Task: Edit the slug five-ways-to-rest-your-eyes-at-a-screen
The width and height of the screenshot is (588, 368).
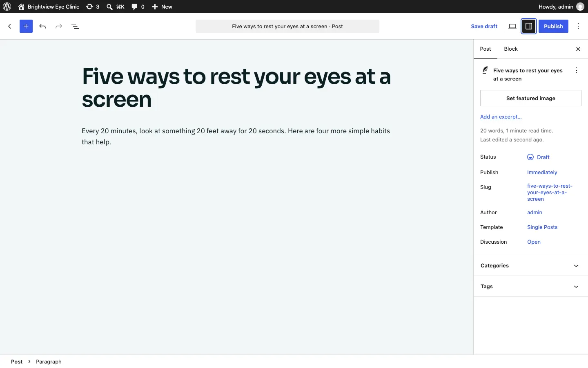Action: (x=550, y=192)
